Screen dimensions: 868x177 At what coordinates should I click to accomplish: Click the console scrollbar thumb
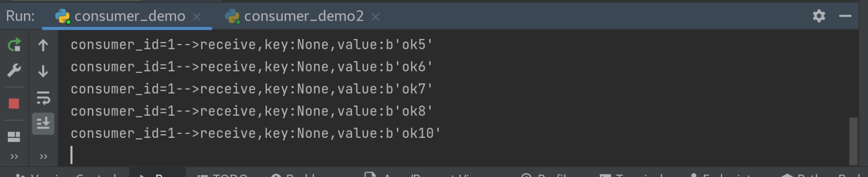click(x=853, y=141)
